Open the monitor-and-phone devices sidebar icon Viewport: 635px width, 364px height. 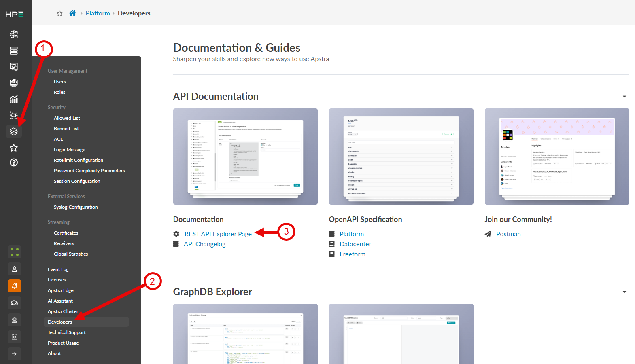point(14,67)
